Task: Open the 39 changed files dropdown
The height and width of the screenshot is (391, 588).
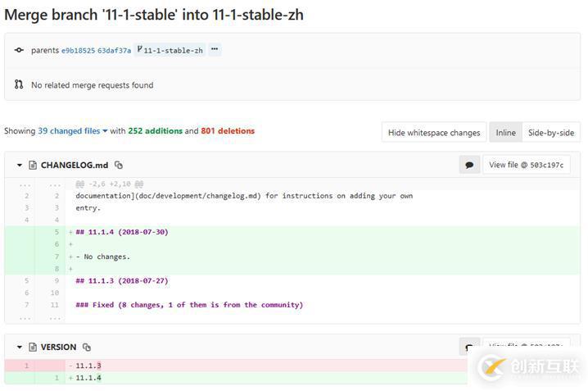Action: 74,131
